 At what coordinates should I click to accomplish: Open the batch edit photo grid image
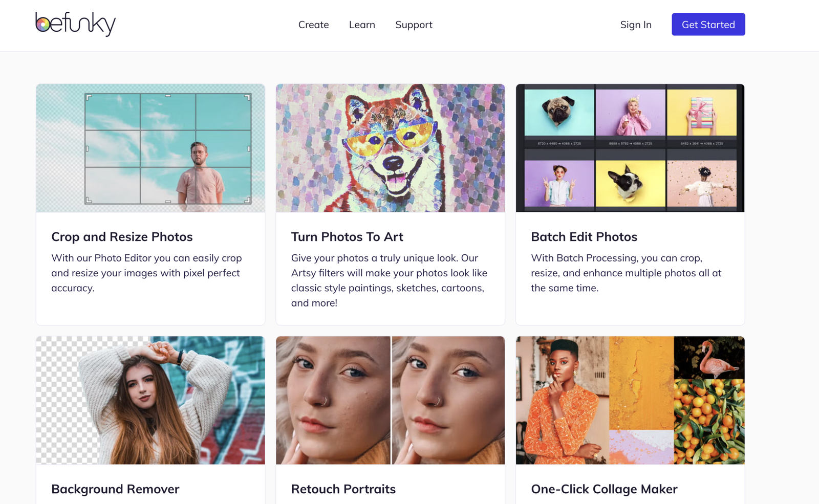click(x=630, y=148)
